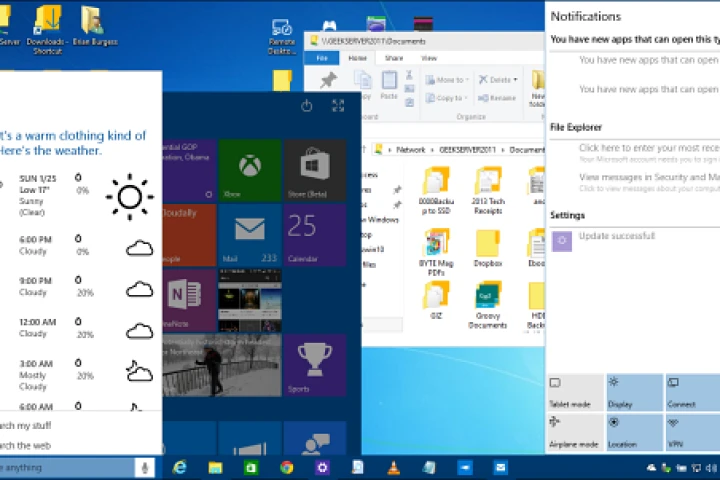Open the purple Settings gear taskbar icon

tap(322, 468)
